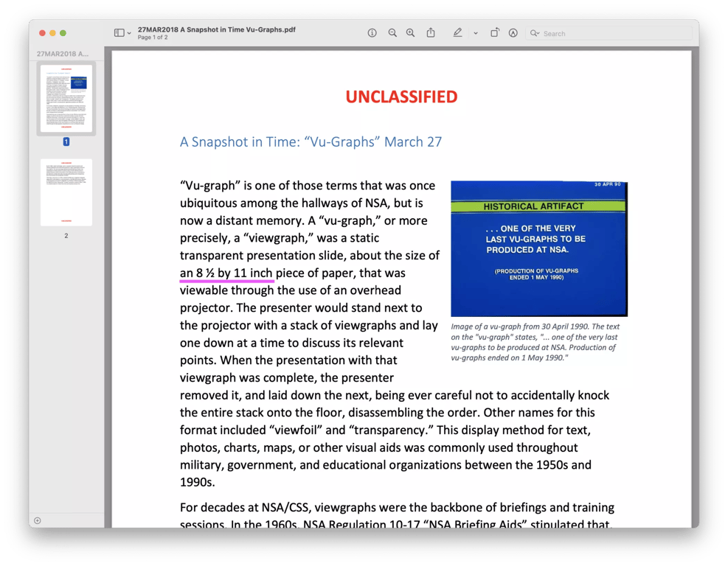728x566 pixels.
Task: Expand the highlight color dropdown arrow
Action: pyautogui.click(x=476, y=33)
